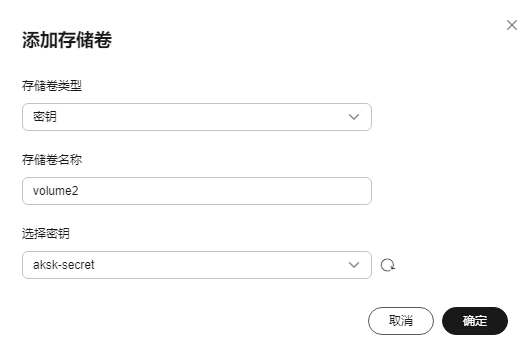Screen dimensions: 532x362
Task: Click blank area between 取消 and 确定 buttons
Action: pos(438,321)
